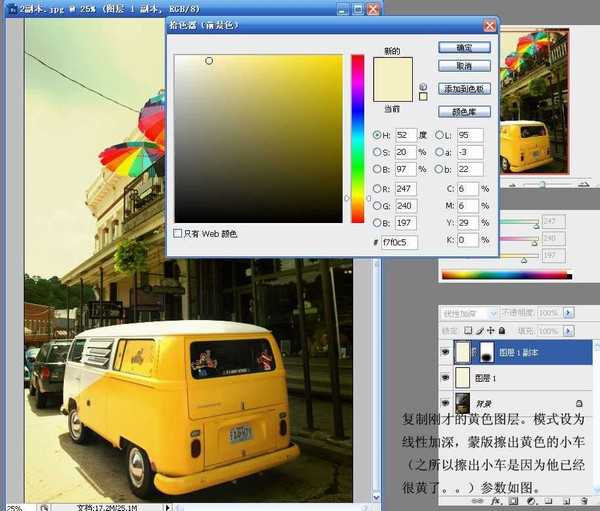600x511 pixels.
Task: Hide the 图层 1 副本 layer eye icon
Action: 446,351
